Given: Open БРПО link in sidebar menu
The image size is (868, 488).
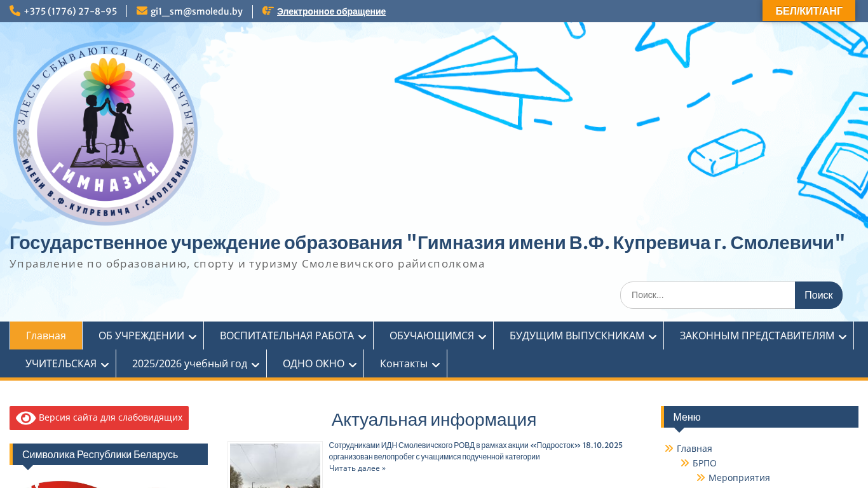Looking at the screenshot, I should (x=705, y=463).
